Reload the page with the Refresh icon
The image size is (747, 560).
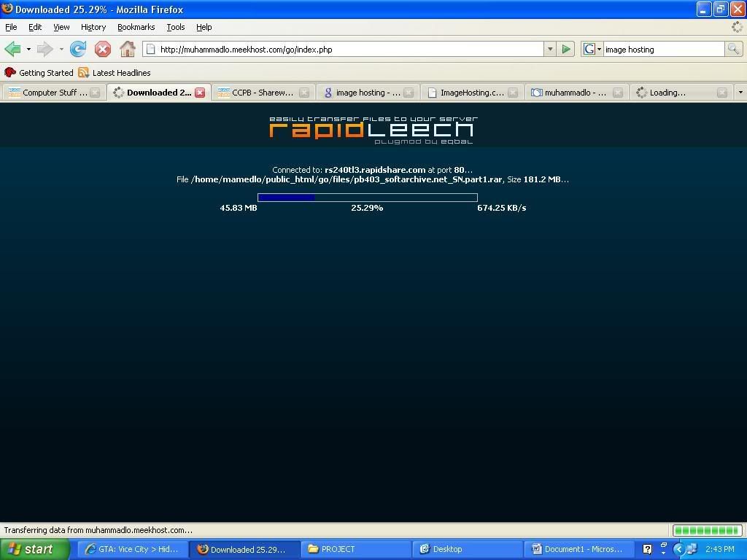click(x=78, y=49)
